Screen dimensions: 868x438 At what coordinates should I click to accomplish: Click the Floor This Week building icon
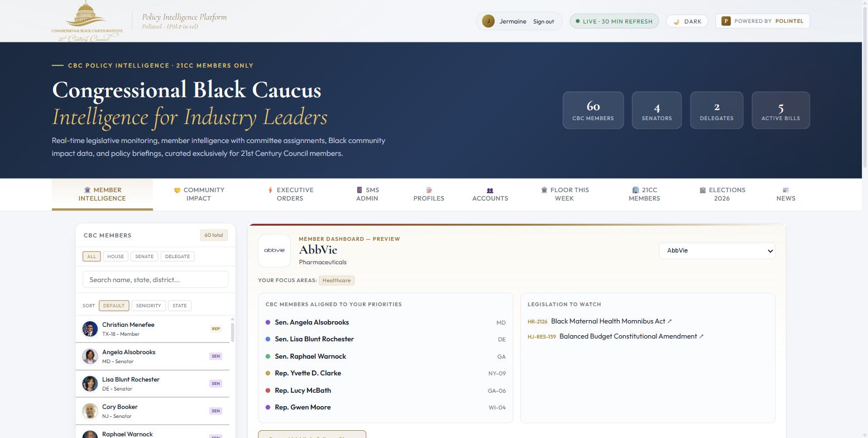(544, 190)
